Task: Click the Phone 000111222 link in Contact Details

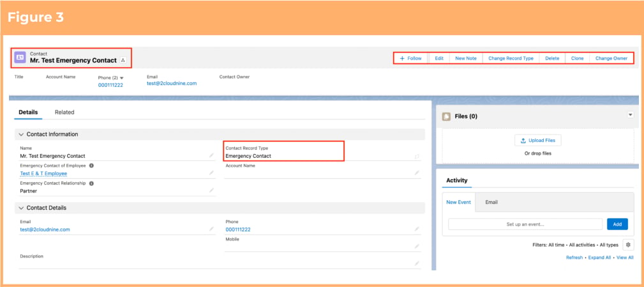Action: point(238,229)
